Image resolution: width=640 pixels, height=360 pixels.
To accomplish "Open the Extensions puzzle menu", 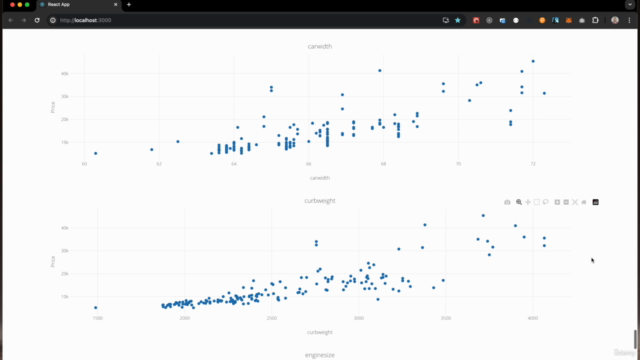I will pyautogui.click(x=596, y=20).
